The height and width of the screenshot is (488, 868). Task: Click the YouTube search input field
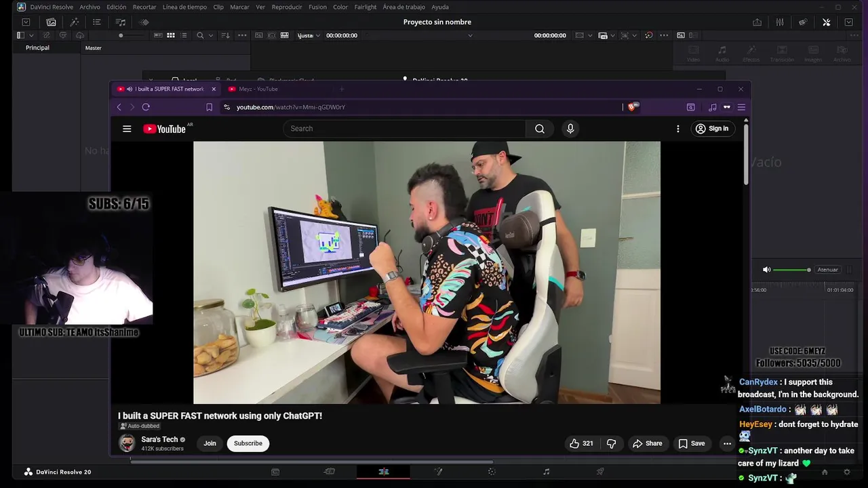(x=405, y=129)
